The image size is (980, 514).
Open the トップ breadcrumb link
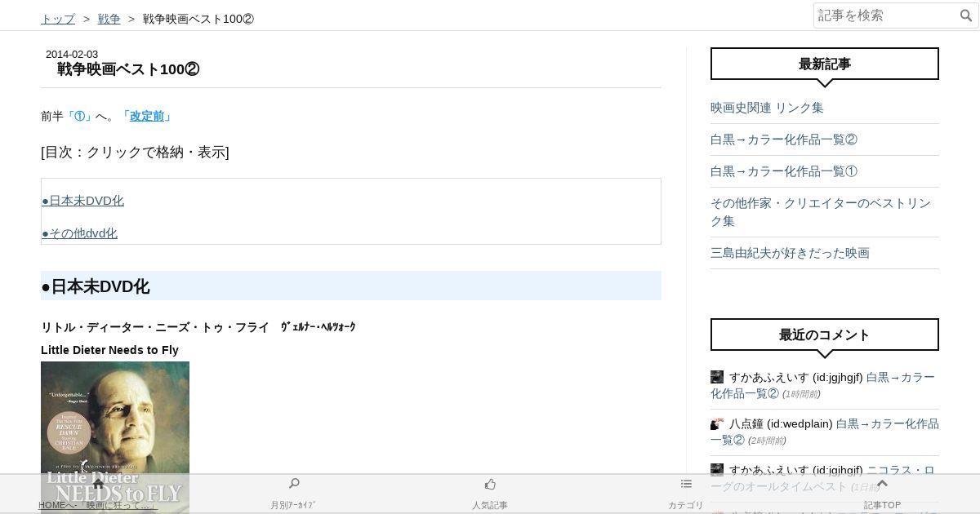58,19
